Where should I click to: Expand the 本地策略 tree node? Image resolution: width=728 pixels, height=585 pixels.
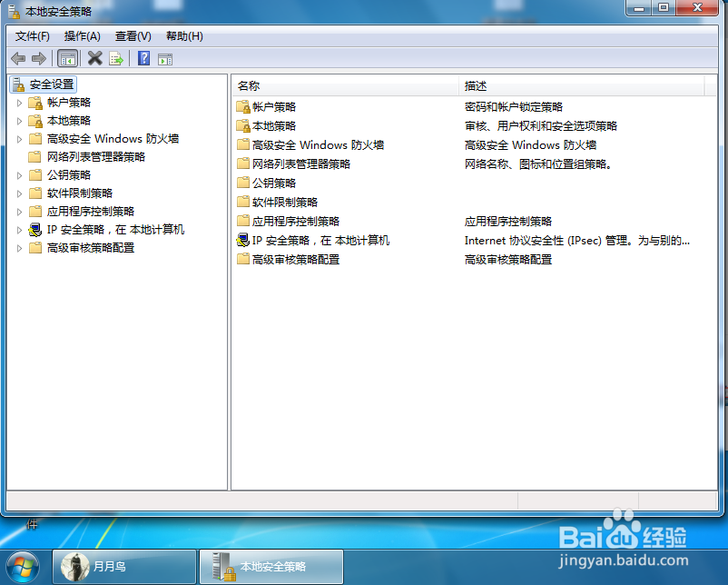(x=19, y=121)
